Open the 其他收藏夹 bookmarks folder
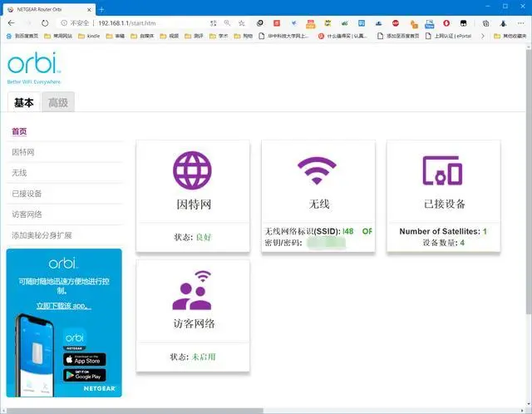Viewport: 532px width, 414px height. (x=510, y=36)
